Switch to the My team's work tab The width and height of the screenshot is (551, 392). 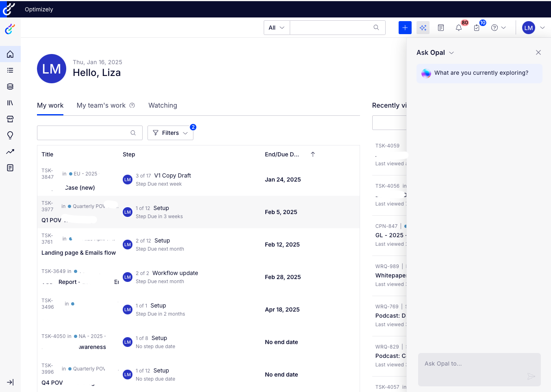point(101,105)
